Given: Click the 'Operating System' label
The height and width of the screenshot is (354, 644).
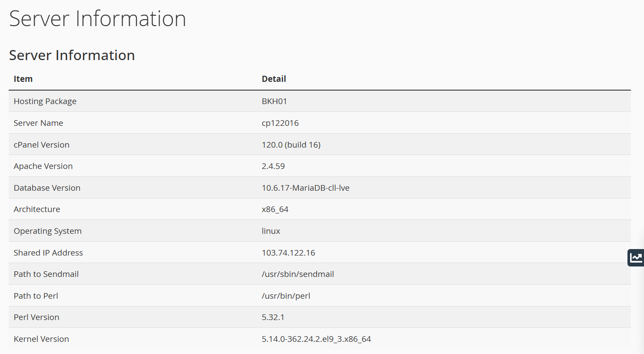Looking at the screenshot, I should [x=47, y=231].
